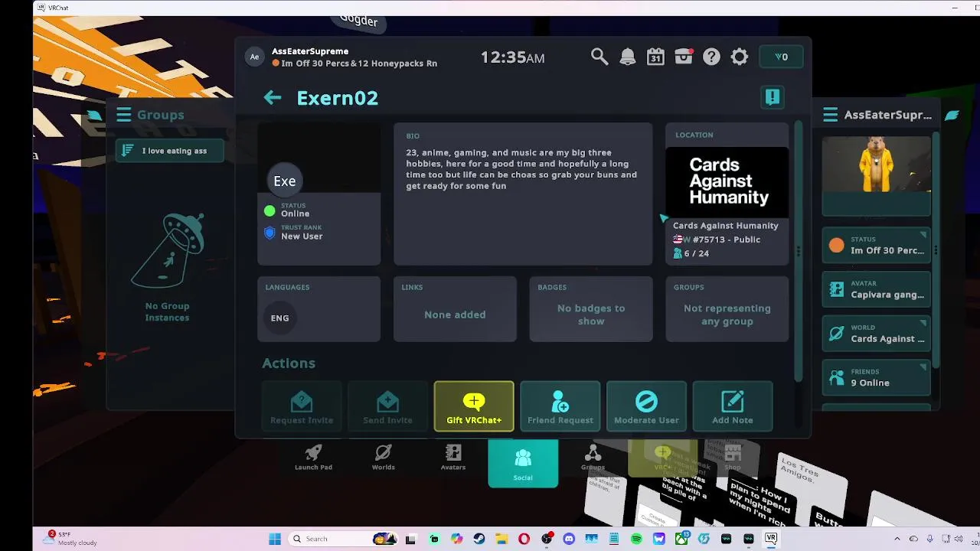The width and height of the screenshot is (980, 551).
Task: Click the Request Invite action
Action: pyautogui.click(x=302, y=406)
